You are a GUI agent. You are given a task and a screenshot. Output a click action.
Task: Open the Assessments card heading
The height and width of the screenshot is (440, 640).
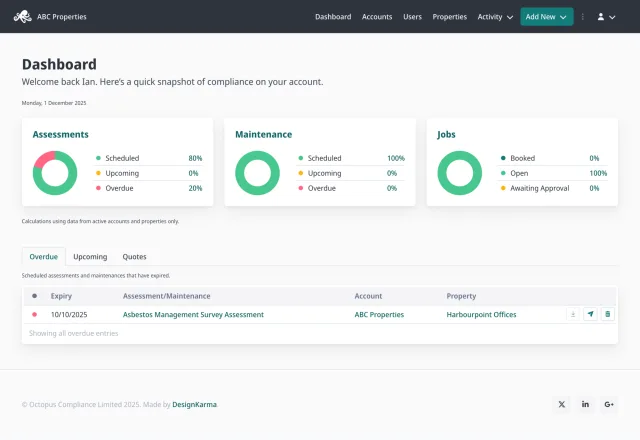pyautogui.click(x=60, y=135)
